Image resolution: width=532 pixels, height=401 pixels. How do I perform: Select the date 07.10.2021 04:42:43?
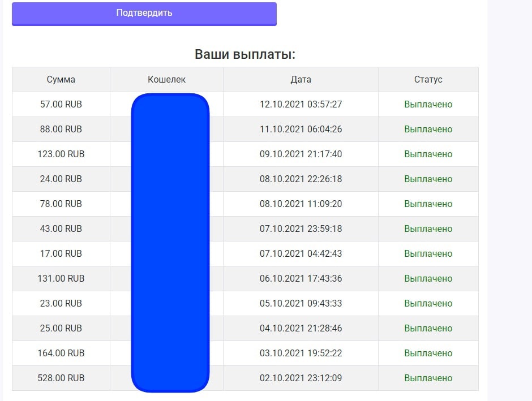tap(301, 254)
